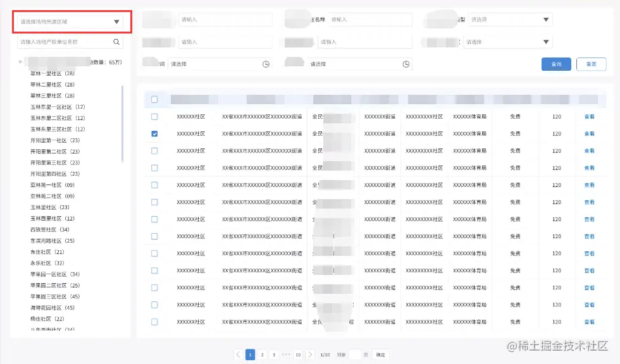Viewport: 620px width, 364px height.
Task: Select 翠林三里社区 (28) in the tree
Action: (x=52, y=95)
